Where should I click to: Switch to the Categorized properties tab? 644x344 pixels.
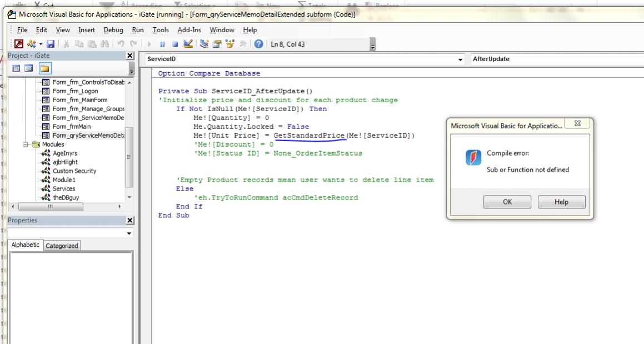point(62,246)
